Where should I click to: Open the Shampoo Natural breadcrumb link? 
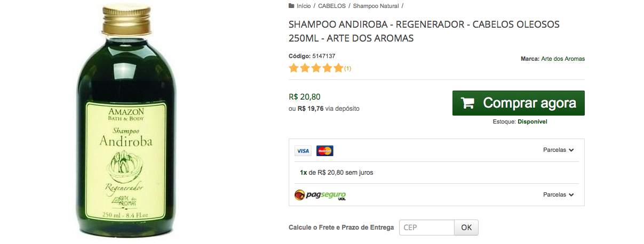[376, 6]
